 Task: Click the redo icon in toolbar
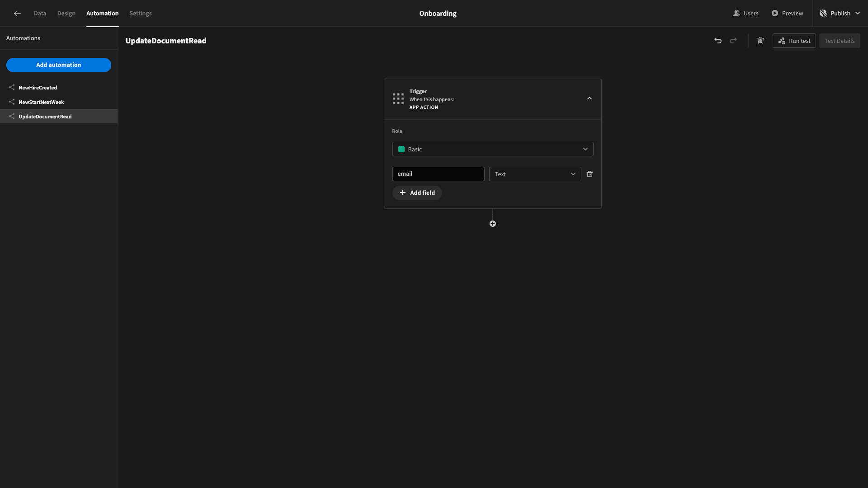pos(733,41)
